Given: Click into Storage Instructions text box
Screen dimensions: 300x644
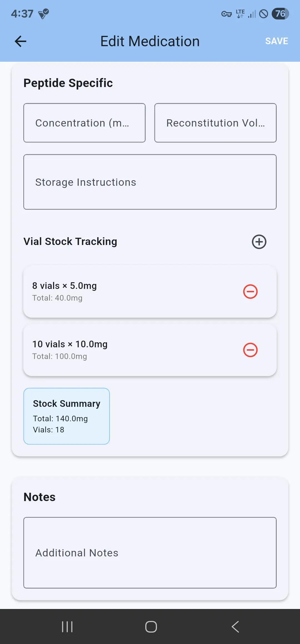Looking at the screenshot, I should pyautogui.click(x=150, y=182).
